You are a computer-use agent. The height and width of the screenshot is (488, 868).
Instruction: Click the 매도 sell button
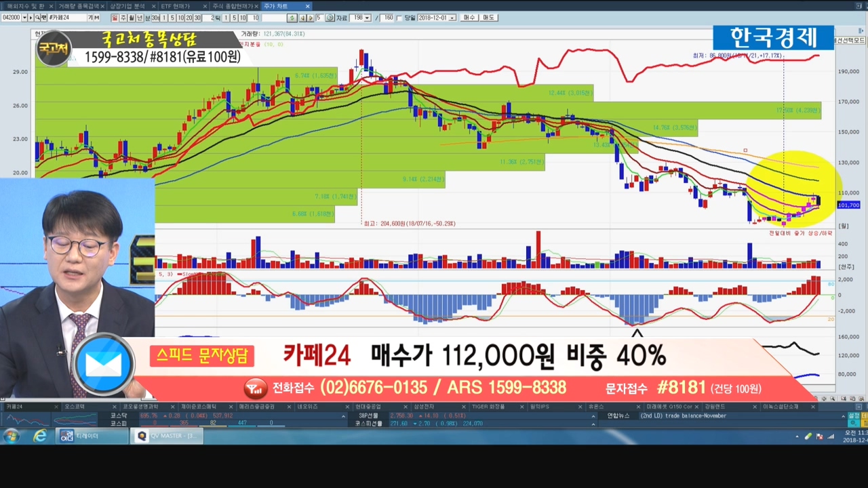tap(489, 18)
